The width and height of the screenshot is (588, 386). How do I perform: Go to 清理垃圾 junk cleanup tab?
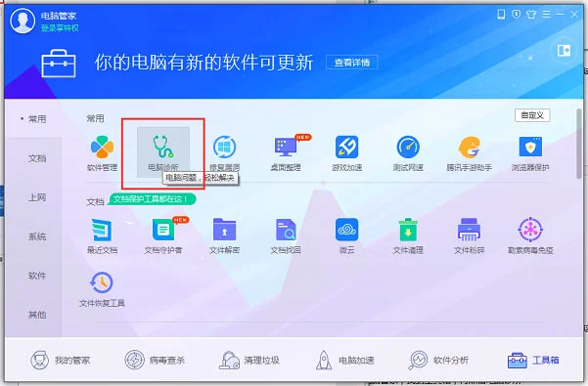pyautogui.click(x=249, y=361)
